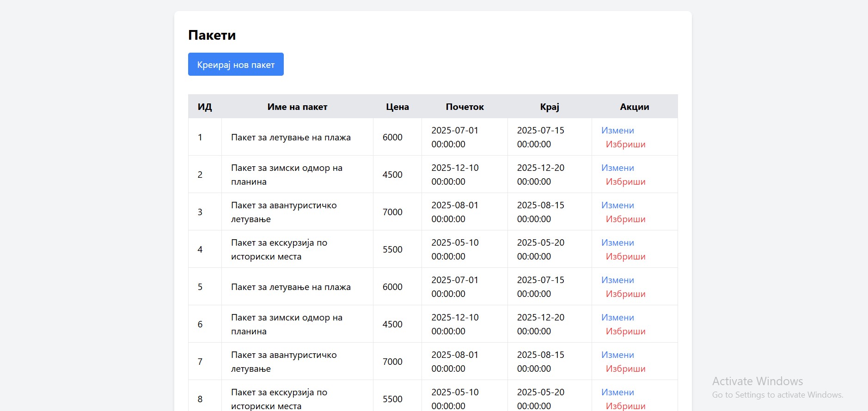Open 'Измени' for package ID 3

click(x=617, y=205)
